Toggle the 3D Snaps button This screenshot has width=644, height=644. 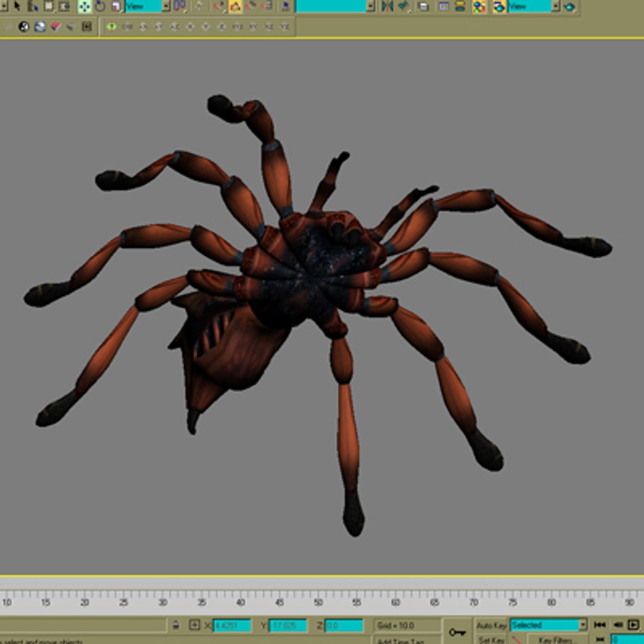tap(219, 6)
